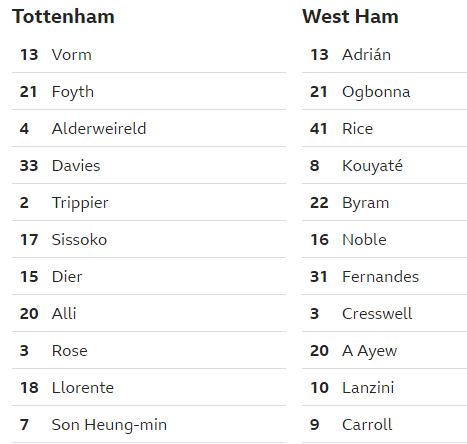
Task: Select Rice, number 41
Action: coord(357,129)
